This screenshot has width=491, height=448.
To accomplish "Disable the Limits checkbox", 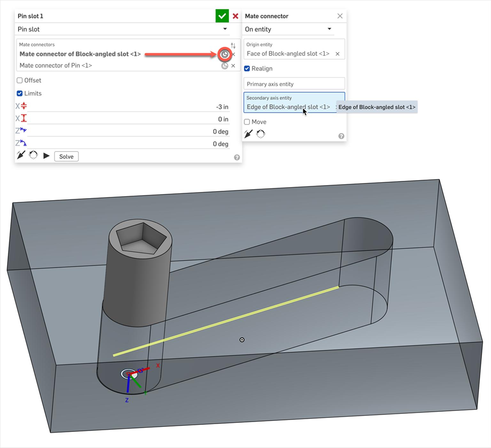I will click(19, 93).
